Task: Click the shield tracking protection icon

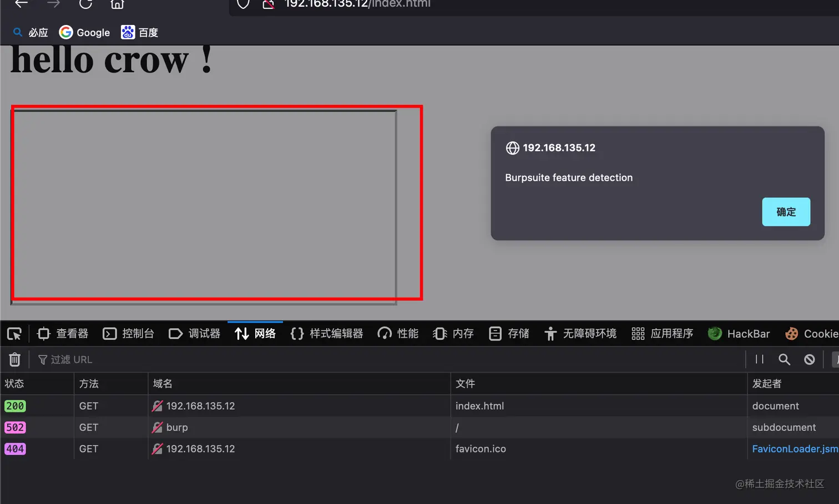Action: point(243,4)
